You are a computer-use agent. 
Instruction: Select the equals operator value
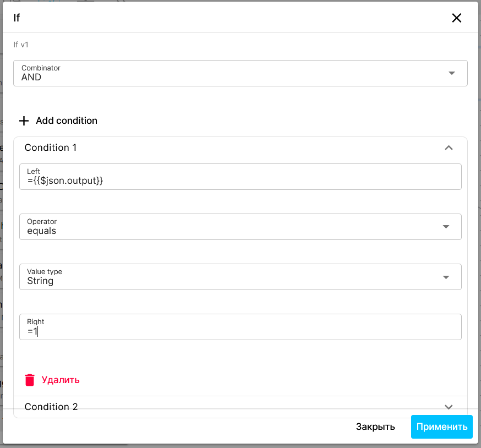coord(42,231)
